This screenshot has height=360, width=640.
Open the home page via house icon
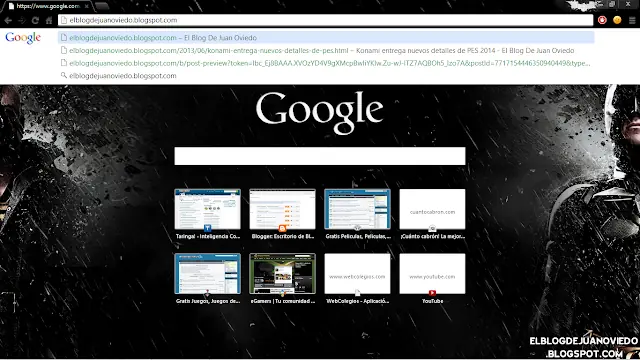(x=49, y=20)
